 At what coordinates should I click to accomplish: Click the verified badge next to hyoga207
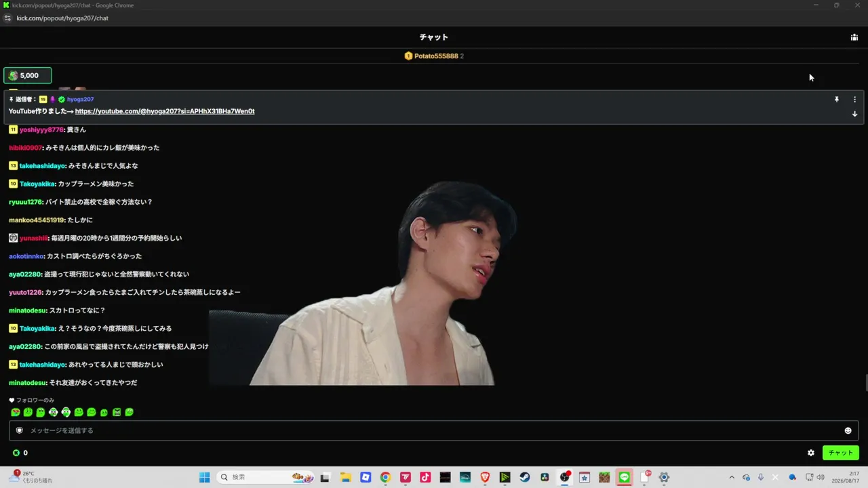pos(61,99)
